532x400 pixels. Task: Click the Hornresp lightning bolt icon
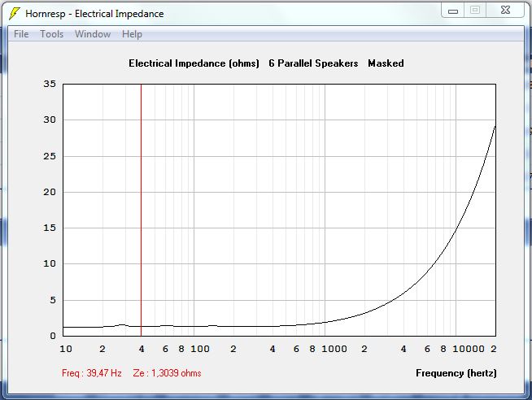pos(15,14)
